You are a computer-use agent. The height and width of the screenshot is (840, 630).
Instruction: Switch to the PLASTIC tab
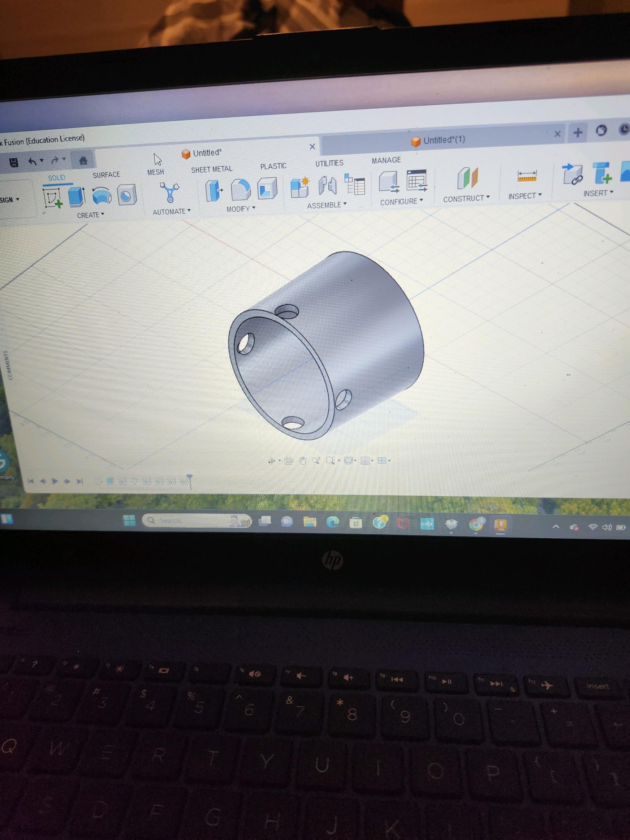click(x=273, y=166)
